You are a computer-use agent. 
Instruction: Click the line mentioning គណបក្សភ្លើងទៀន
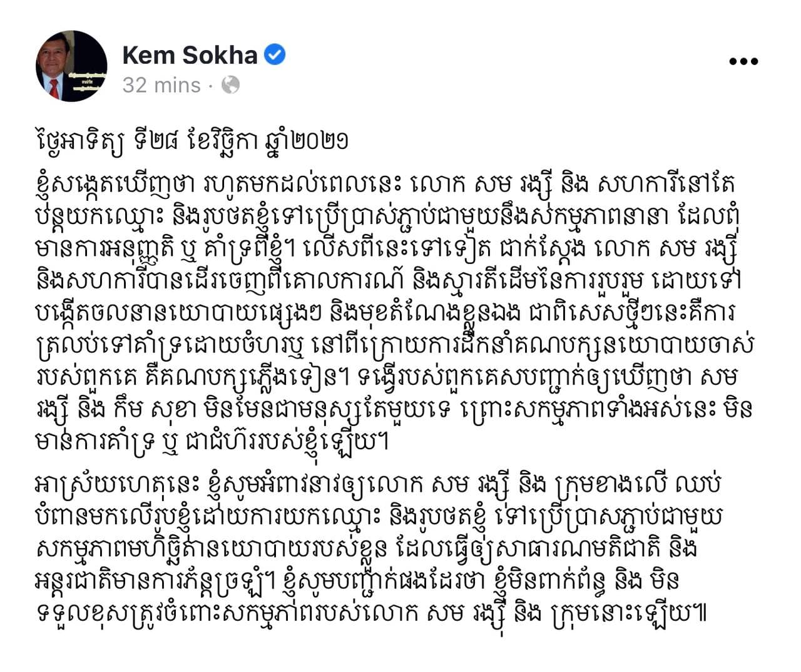387,379
